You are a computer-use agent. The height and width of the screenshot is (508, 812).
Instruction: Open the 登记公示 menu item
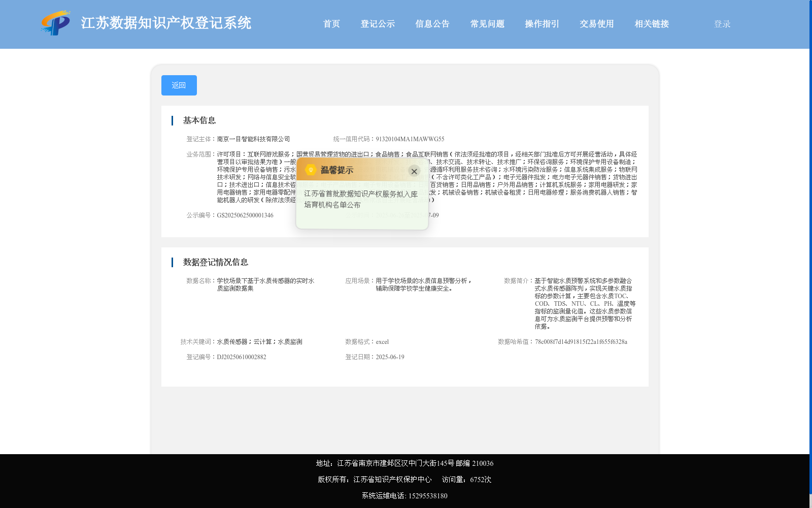coord(378,24)
